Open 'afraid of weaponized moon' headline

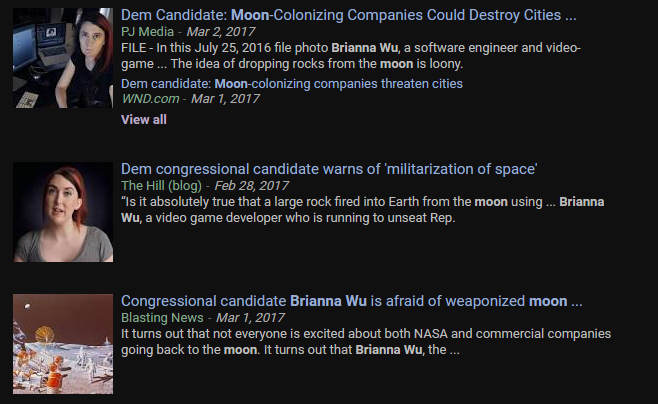(x=352, y=301)
